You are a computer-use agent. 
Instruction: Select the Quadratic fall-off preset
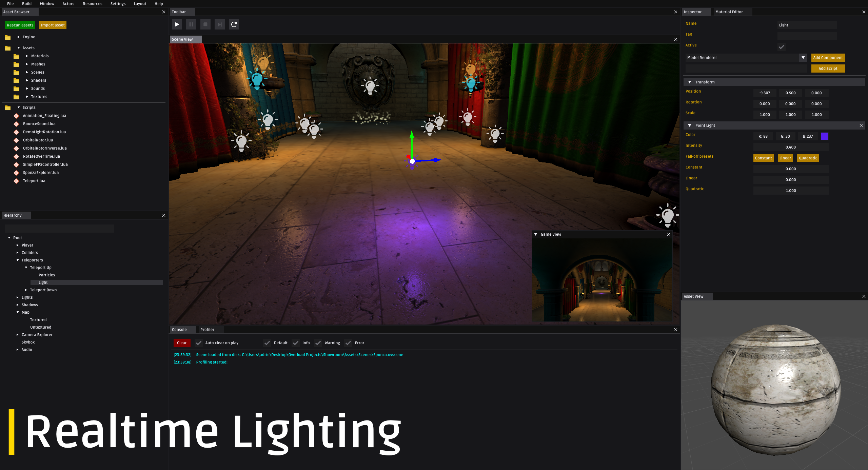click(x=807, y=157)
